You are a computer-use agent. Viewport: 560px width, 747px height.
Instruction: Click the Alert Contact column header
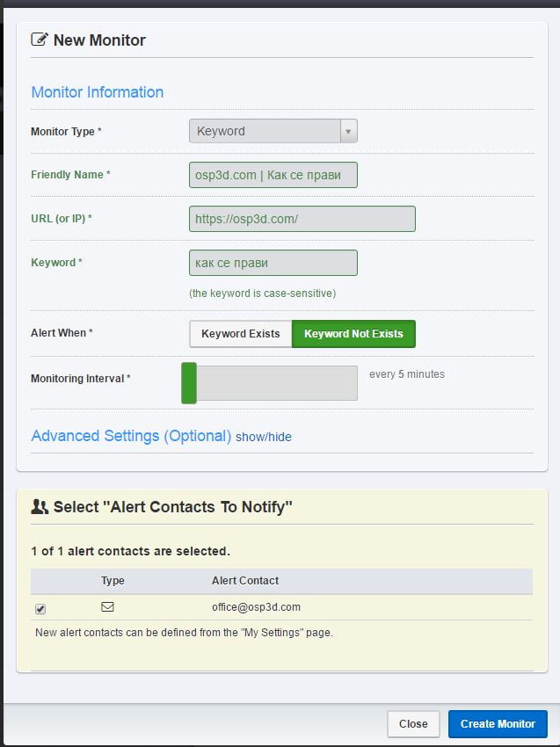click(x=245, y=580)
